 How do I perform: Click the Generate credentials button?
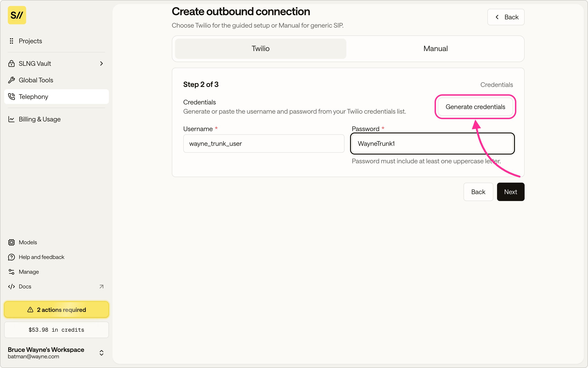coord(475,107)
